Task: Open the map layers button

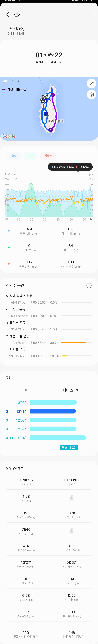Action: click(91, 94)
